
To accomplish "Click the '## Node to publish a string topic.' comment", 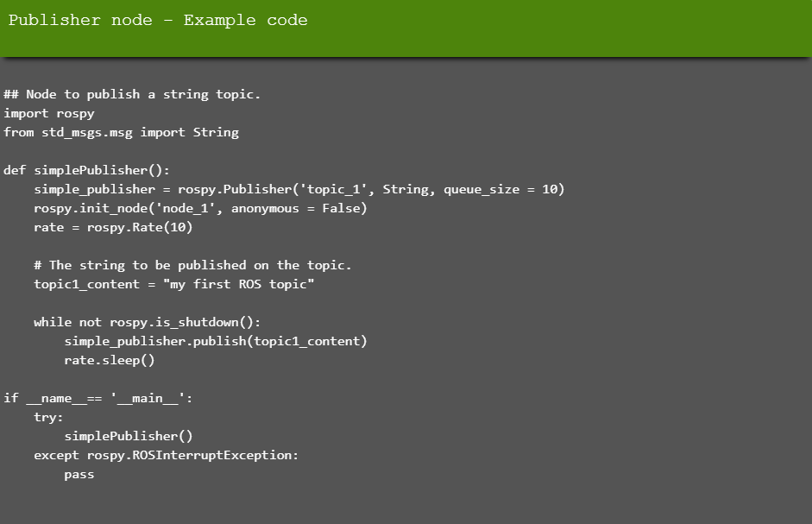I will point(132,94).
